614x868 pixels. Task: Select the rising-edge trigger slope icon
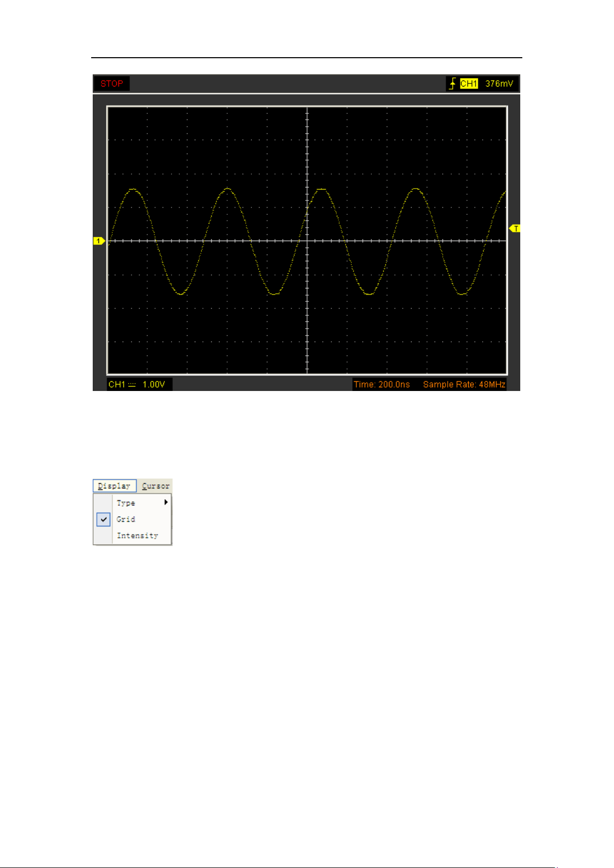452,83
